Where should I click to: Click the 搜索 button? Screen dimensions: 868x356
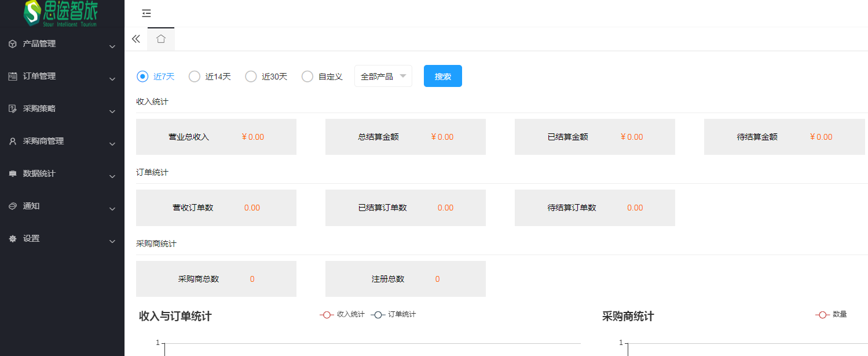click(442, 77)
